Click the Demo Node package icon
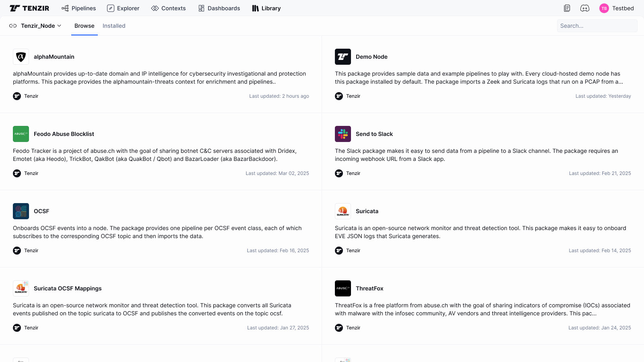This screenshot has width=644, height=362. point(343,57)
